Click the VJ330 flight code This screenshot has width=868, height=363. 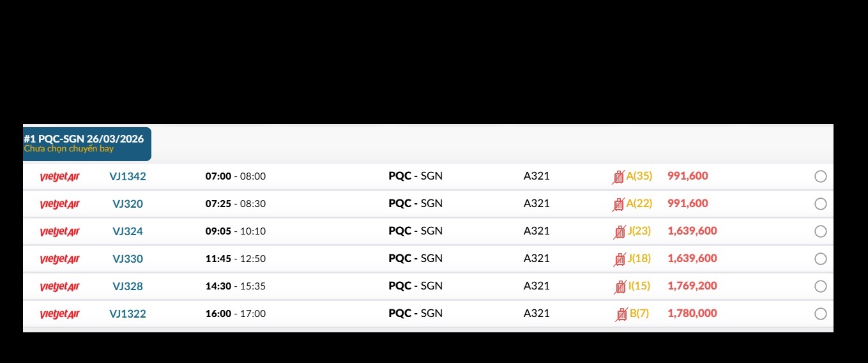tap(128, 259)
